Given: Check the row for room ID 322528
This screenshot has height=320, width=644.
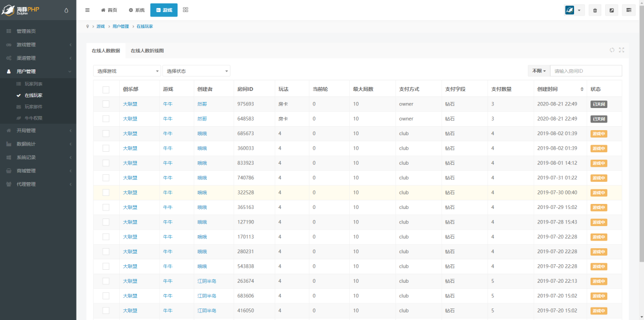Looking at the screenshot, I should coord(106,192).
